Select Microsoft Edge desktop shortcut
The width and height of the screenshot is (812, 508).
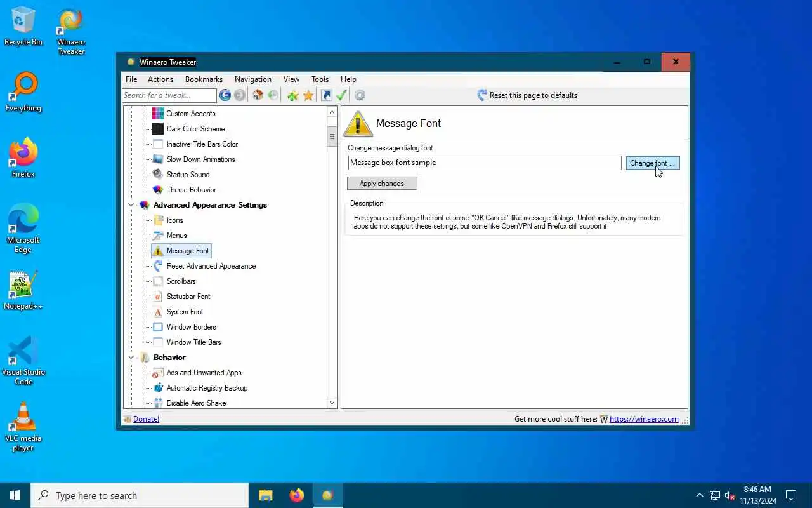[23, 229]
